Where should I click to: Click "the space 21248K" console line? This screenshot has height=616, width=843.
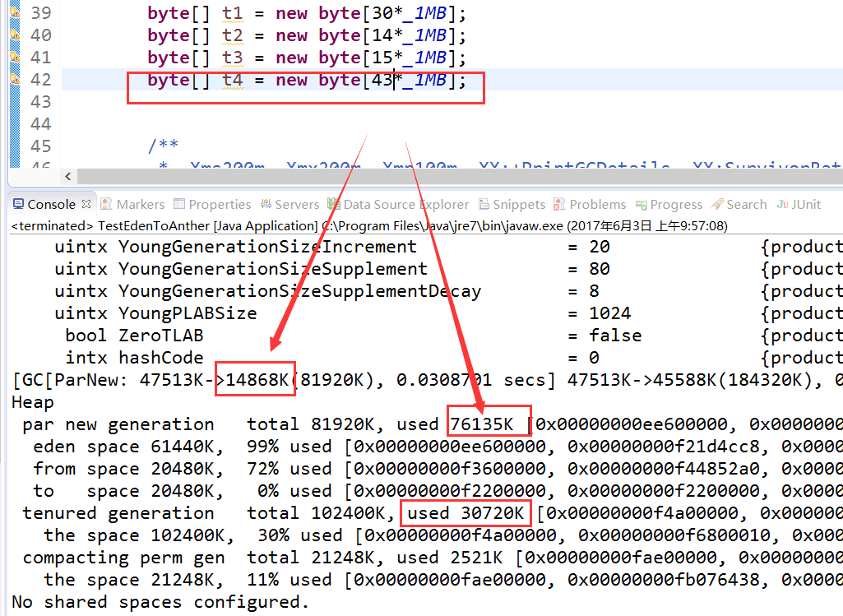click(x=443, y=580)
